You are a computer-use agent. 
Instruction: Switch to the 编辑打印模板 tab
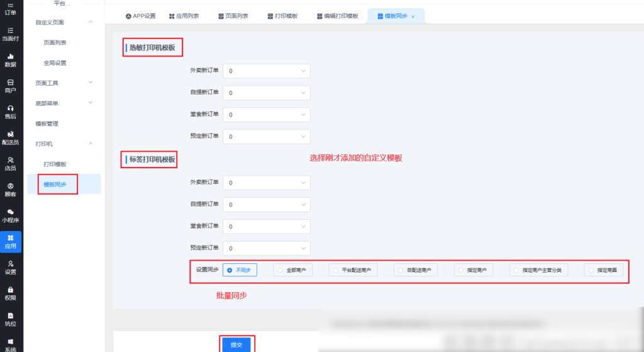(x=337, y=16)
